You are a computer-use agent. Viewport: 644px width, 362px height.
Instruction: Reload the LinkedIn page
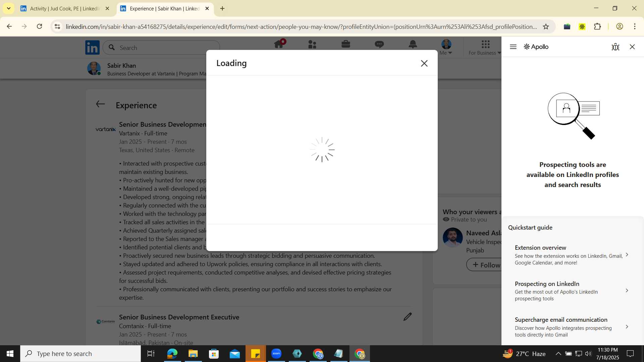(40, 26)
